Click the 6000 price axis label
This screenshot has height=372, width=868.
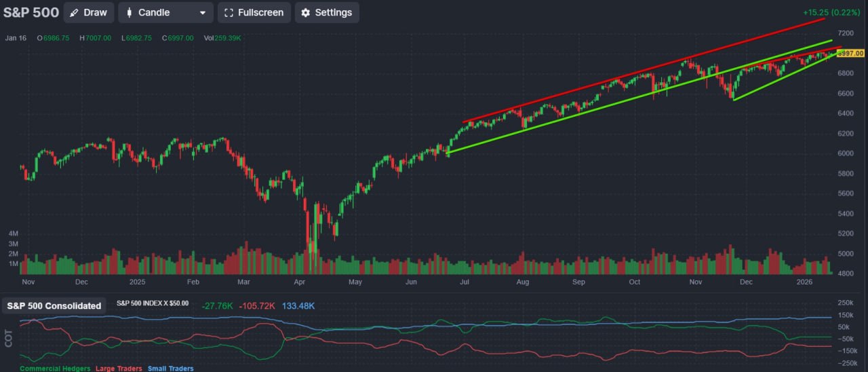pyautogui.click(x=846, y=153)
